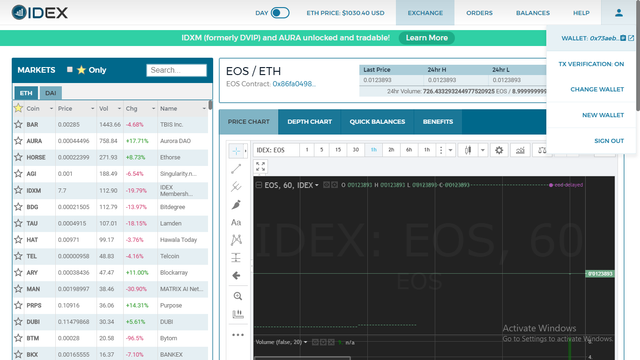
Task: Click NEW WALLET in account menu
Action: [603, 115]
